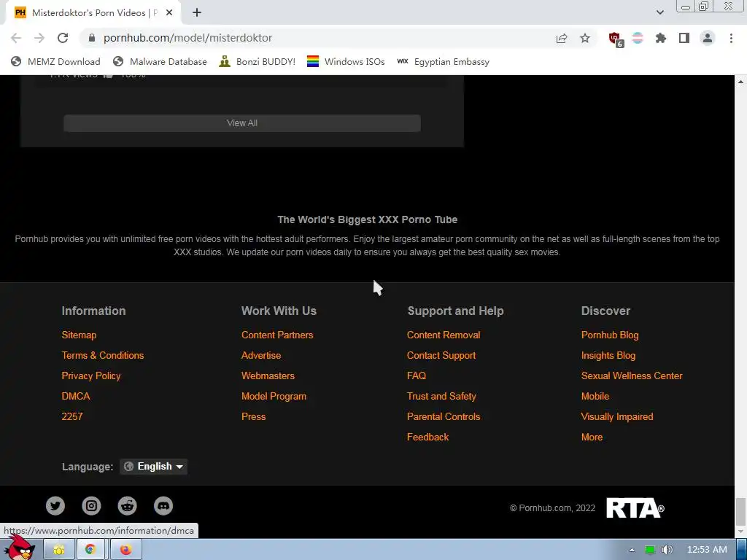Click the 12:53 AM taskbar clock

pos(707,550)
